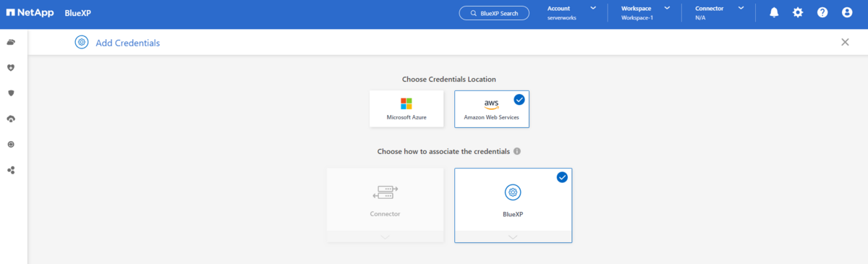This screenshot has width=868, height=264.
Task: Expand the chevron under BlueXP card
Action: (x=513, y=237)
